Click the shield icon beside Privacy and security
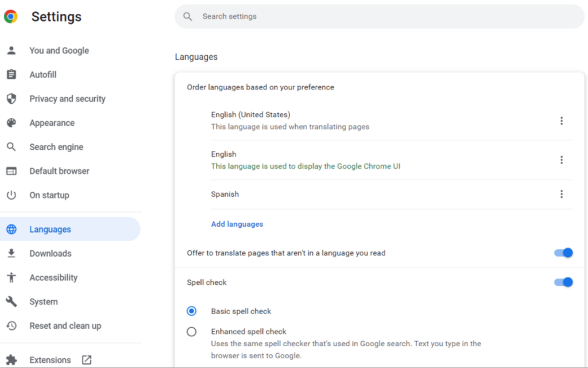Screen dimensions: 588x368 (x=11, y=99)
